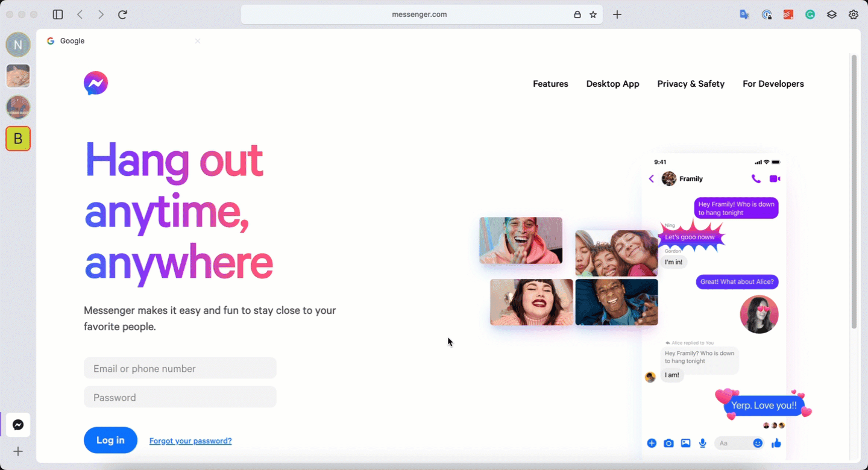Open Forgot your password link
The image size is (868, 470).
[190, 440]
